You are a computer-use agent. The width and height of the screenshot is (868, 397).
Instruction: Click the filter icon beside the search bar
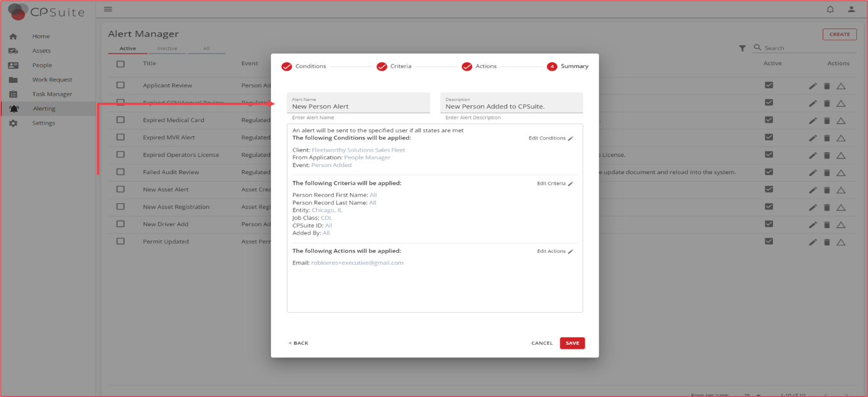coord(742,47)
